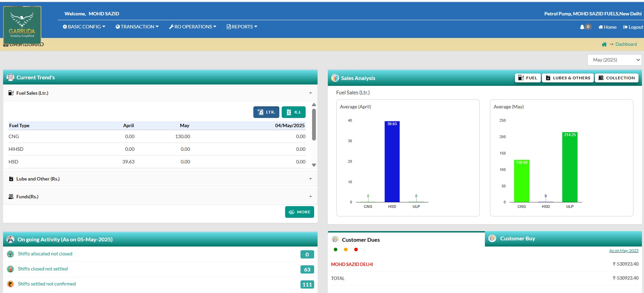Click the fuel table scrollbar down arrow
644x293 pixels.
pyautogui.click(x=314, y=165)
